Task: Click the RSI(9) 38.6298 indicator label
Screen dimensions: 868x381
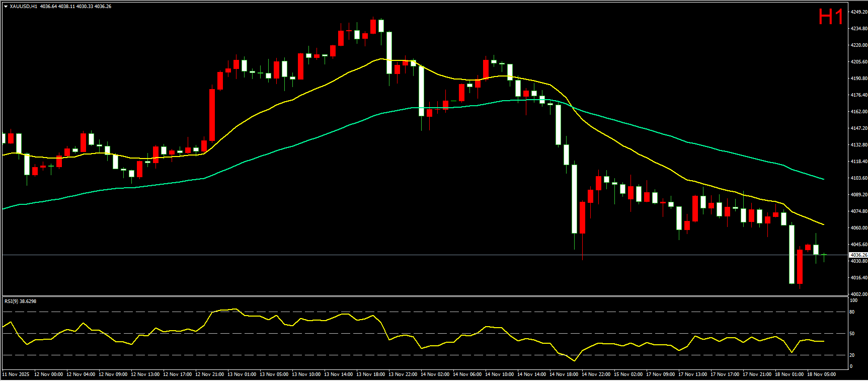Action: (20, 301)
